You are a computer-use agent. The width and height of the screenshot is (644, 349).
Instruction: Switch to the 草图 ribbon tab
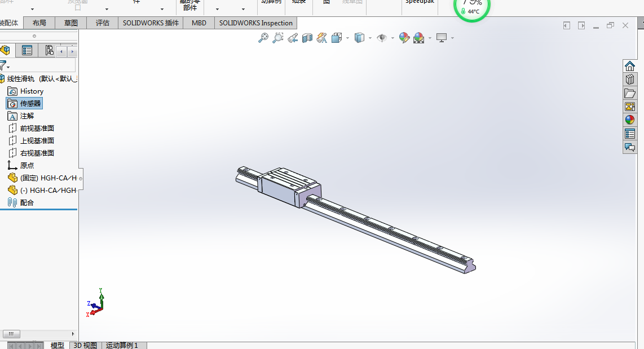coord(70,23)
